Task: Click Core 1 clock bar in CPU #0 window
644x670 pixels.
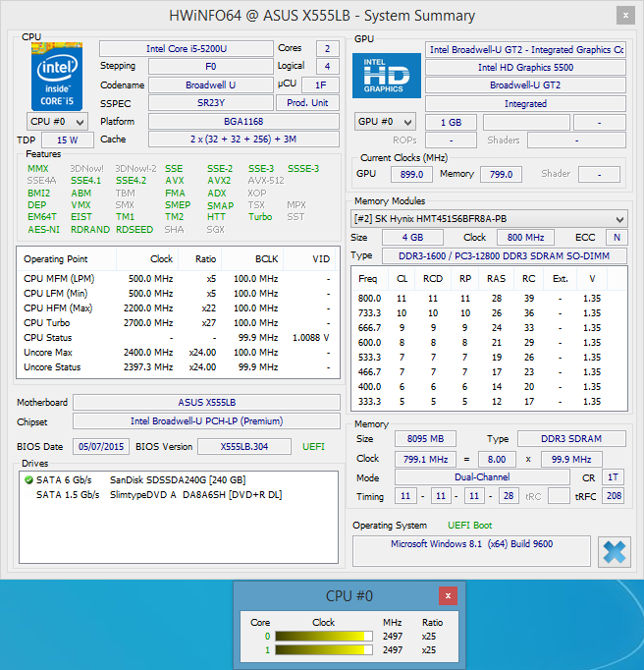Action: [324, 650]
